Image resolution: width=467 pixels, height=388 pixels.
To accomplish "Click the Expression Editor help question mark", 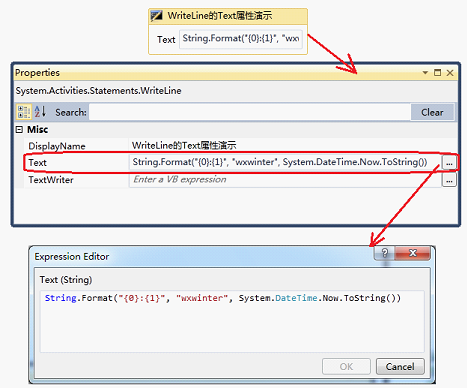I will 385,253.
